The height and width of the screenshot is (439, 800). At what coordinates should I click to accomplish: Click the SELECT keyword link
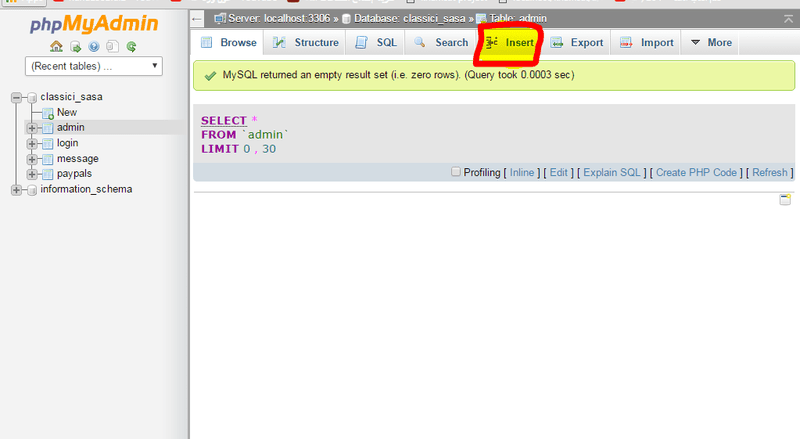[223, 120]
